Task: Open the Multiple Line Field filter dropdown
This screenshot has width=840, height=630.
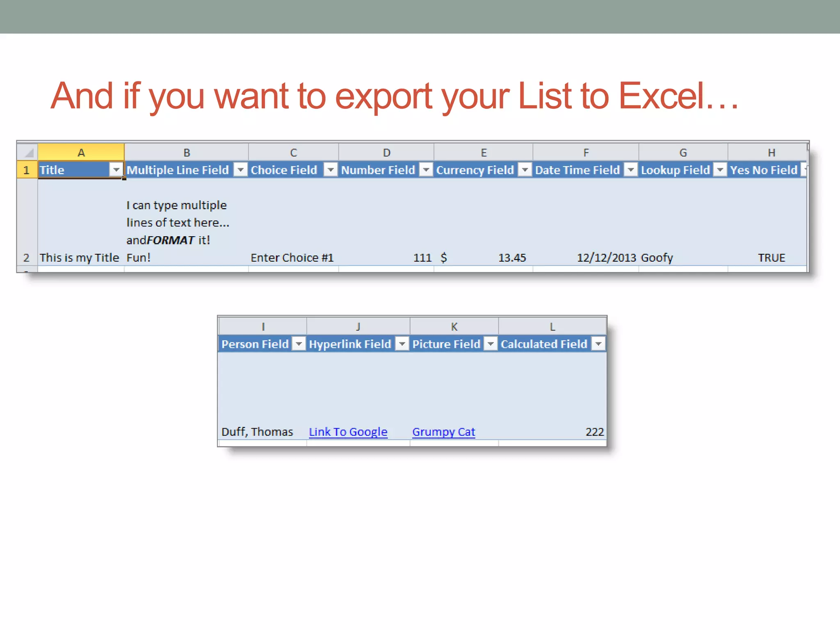Action: click(241, 169)
